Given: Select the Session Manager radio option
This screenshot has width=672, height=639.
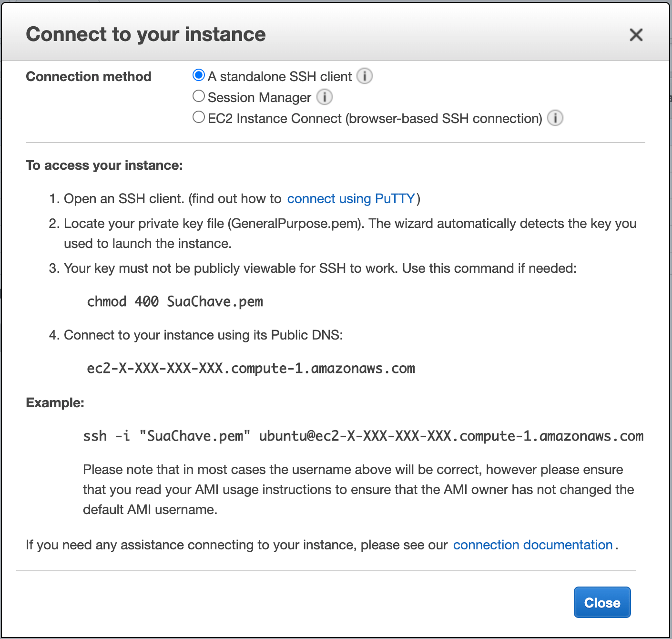Looking at the screenshot, I should tap(199, 96).
